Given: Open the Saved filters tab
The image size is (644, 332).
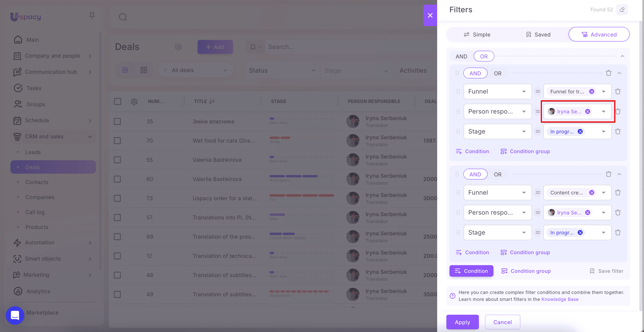Looking at the screenshot, I should (538, 34).
